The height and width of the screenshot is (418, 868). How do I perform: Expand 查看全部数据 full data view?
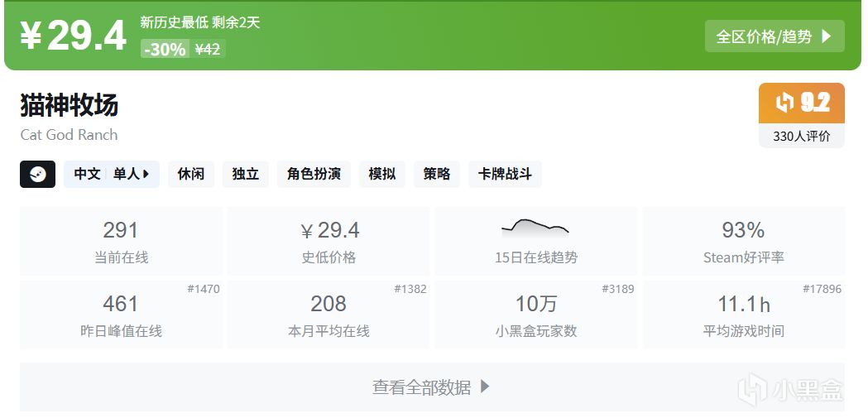(432, 387)
